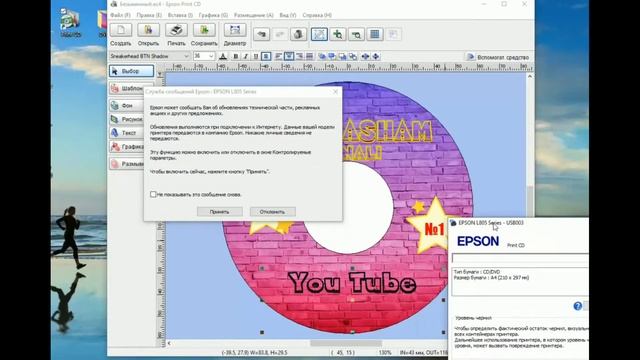Click the blue help icon in EPSON window

click(578, 306)
